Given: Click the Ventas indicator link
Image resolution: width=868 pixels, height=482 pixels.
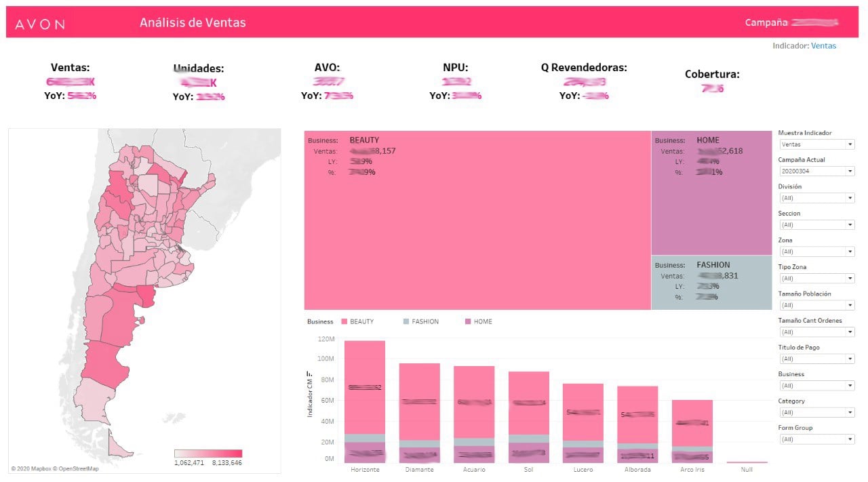Looking at the screenshot, I should [x=823, y=46].
